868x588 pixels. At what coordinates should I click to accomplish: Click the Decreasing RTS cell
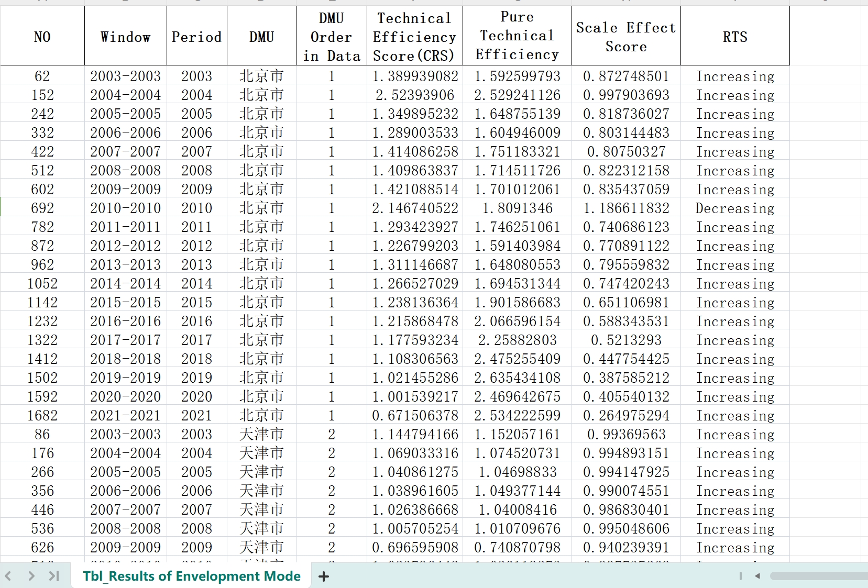(735, 208)
